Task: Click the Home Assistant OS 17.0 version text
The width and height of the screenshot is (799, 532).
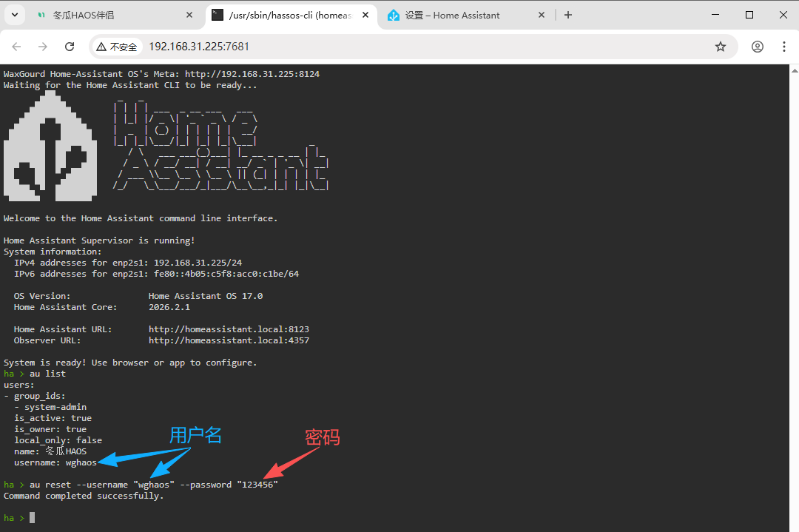Action: (x=206, y=296)
